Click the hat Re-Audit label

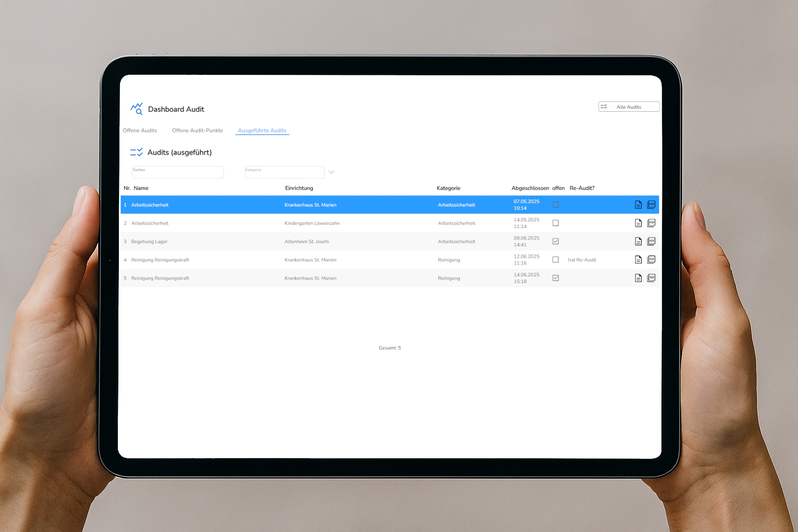[582, 260]
